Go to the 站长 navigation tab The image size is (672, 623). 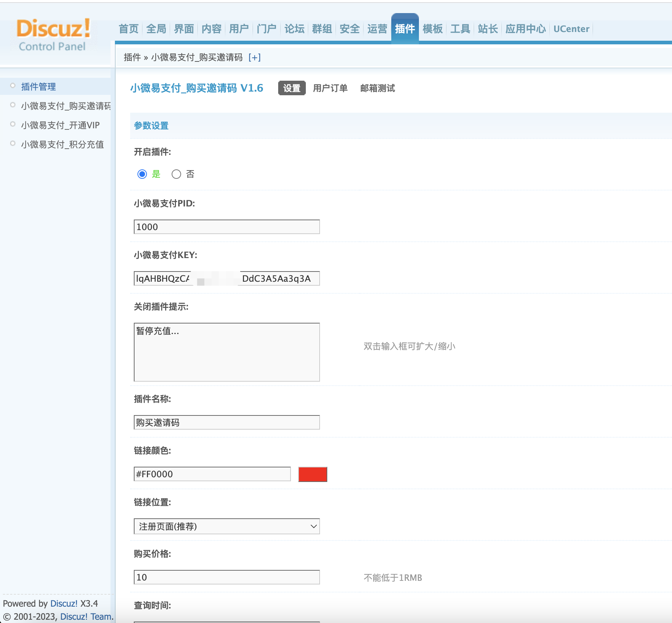point(488,29)
